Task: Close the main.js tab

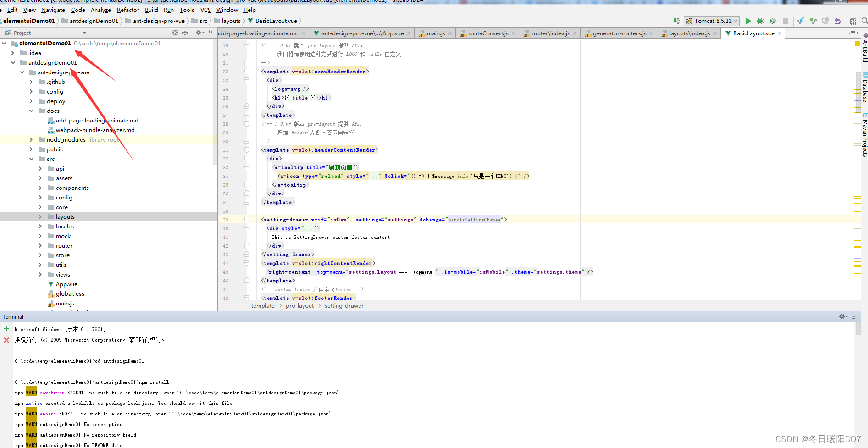Action: tap(450, 33)
